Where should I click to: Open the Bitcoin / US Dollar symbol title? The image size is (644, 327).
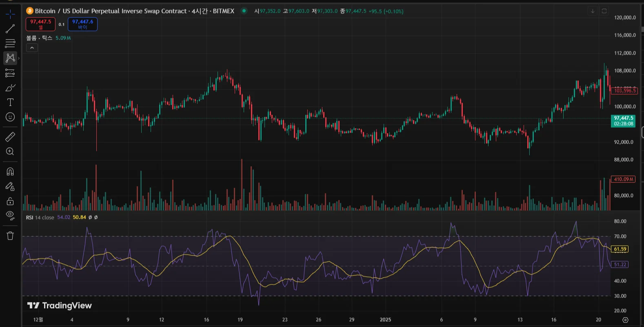click(x=111, y=11)
